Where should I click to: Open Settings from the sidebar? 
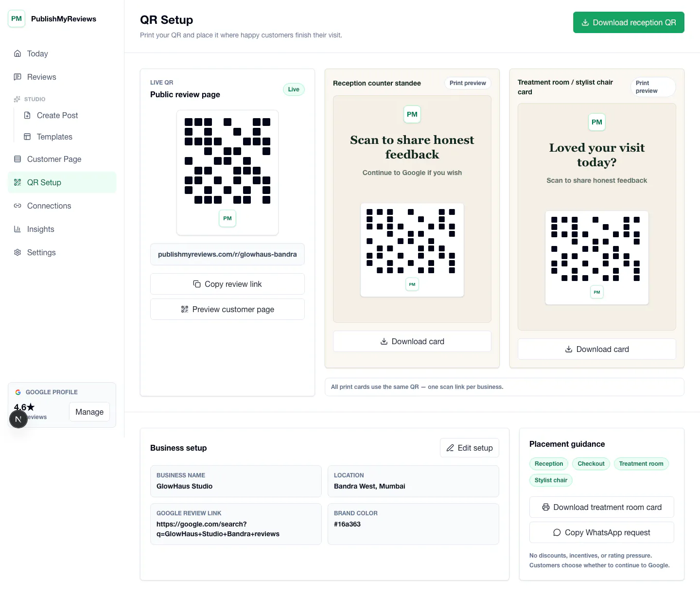[62, 252]
